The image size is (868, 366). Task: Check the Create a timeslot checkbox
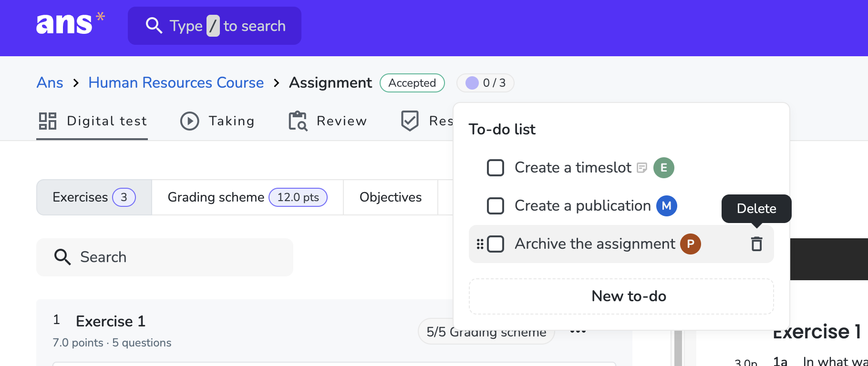click(496, 168)
